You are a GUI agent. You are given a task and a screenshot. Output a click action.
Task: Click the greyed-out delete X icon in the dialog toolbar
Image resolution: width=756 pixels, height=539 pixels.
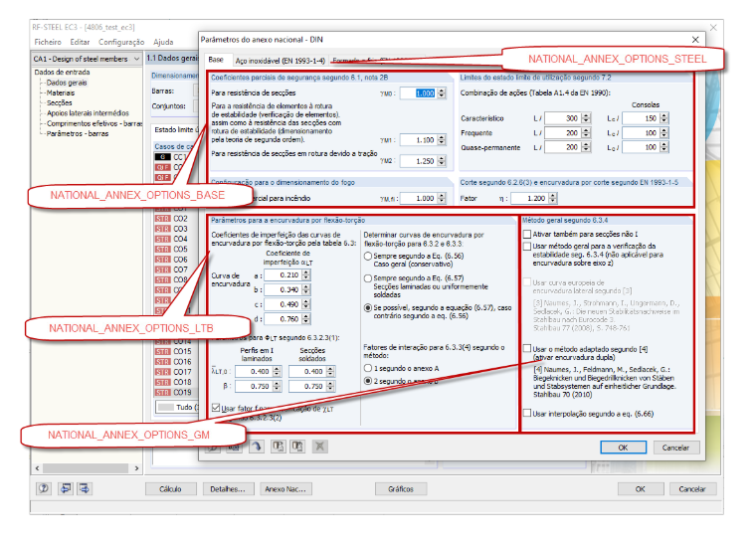point(319,447)
